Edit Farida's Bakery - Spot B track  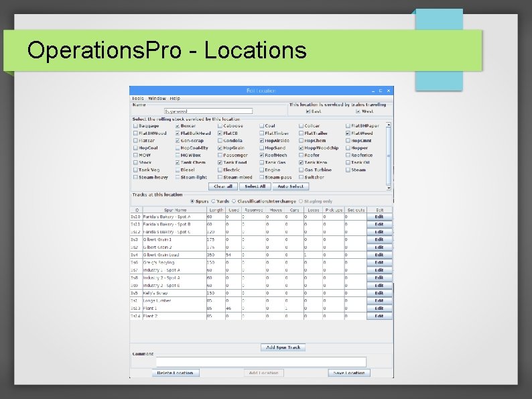tap(379, 225)
